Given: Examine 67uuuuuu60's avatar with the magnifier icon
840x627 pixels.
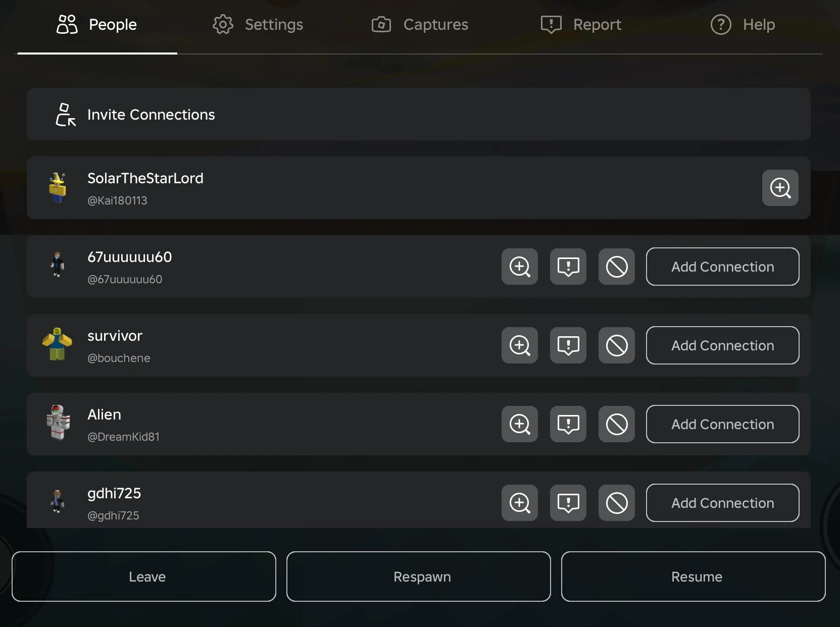Looking at the screenshot, I should pos(519,267).
